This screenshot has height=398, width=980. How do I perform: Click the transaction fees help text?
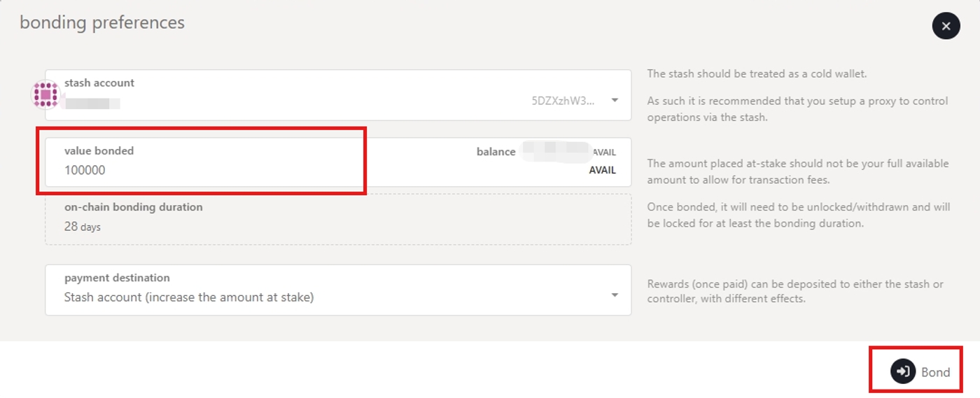pos(797,171)
